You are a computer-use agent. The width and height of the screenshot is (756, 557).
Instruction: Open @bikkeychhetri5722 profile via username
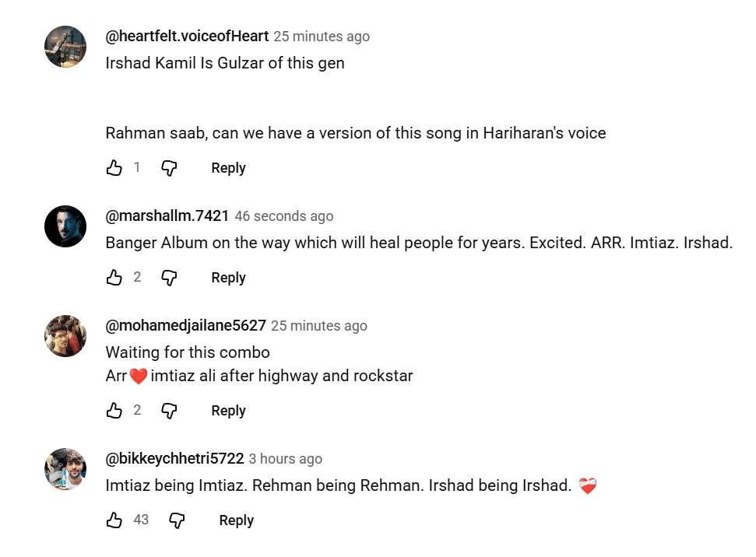pos(175,459)
